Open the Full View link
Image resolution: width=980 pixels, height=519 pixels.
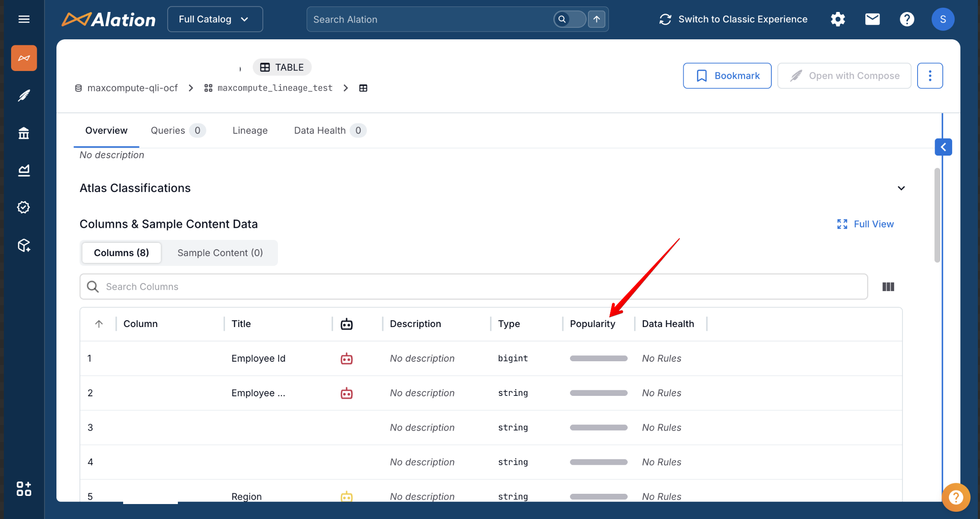pos(865,224)
